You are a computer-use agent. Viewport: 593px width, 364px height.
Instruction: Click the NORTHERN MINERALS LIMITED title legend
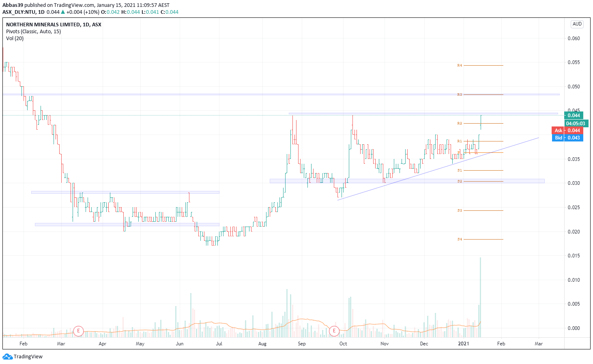[54, 24]
